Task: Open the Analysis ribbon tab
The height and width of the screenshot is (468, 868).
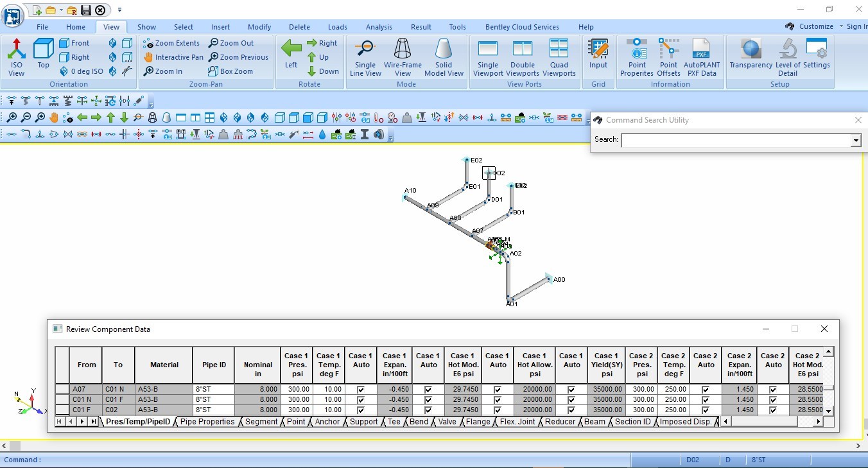Action: coord(379,27)
